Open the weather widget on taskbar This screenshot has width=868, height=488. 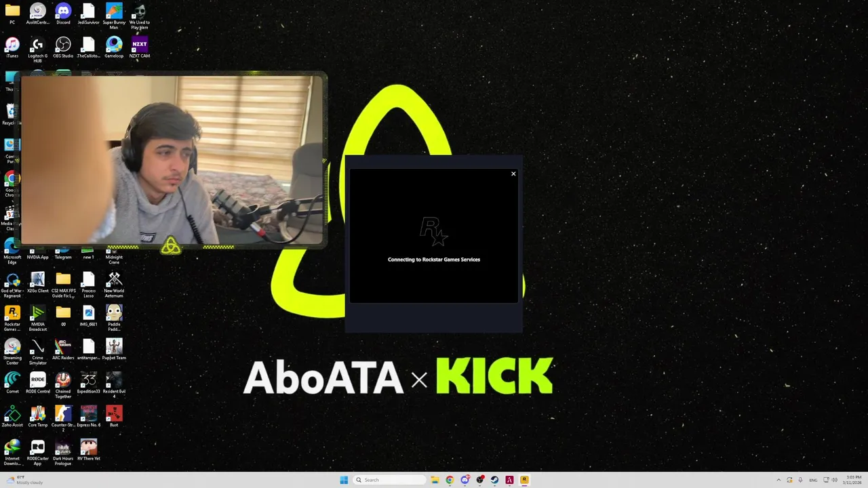tap(23, 480)
